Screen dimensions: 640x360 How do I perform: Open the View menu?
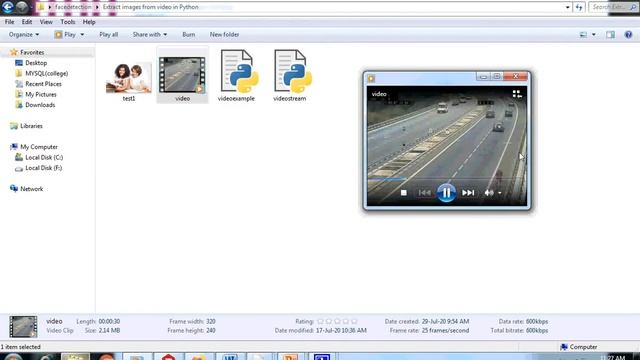tap(46, 22)
